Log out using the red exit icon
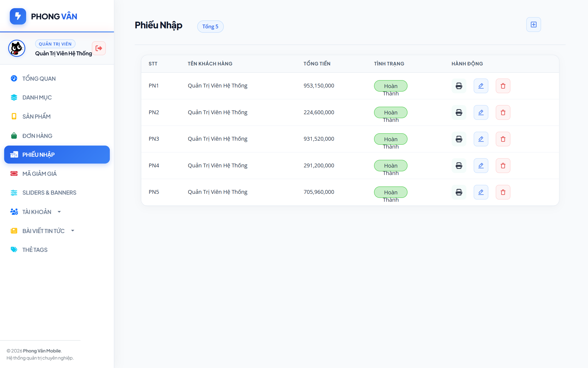This screenshot has height=368, width=588. [99, 48]
